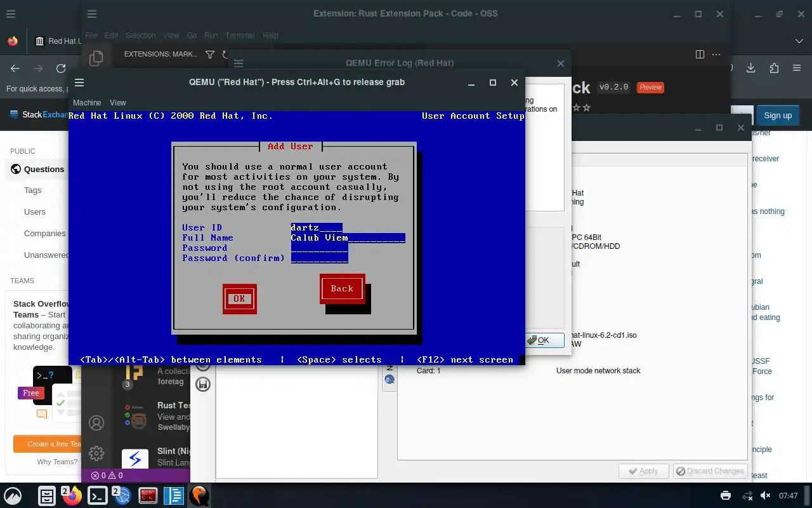Open the file manager taskbar icon
Image resolution: width=812 pixels, height=508 pixels.
click(47, 496)
